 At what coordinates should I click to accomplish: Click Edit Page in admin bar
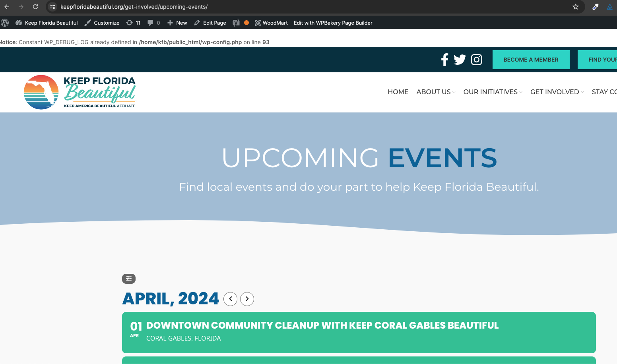coord(210,23)
